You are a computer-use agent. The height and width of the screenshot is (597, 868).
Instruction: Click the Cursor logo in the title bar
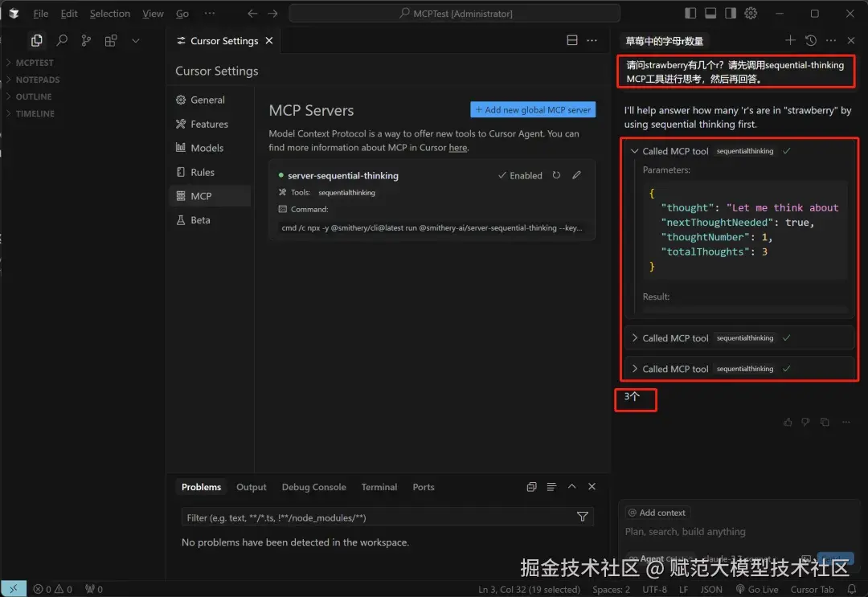click(x=14, y=14)
